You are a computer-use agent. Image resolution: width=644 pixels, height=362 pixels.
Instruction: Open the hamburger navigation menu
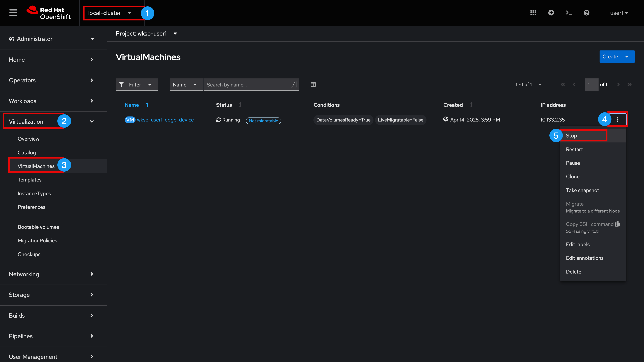(13, 13)
